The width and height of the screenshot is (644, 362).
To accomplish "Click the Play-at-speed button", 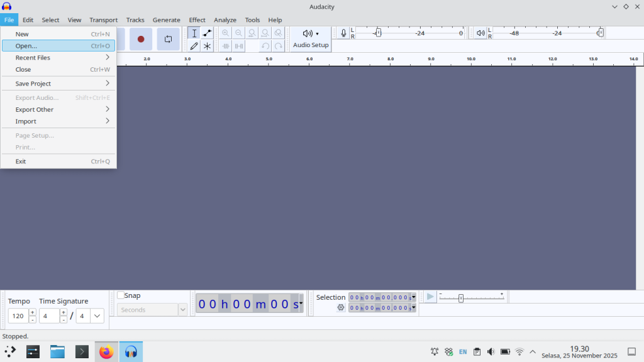I will [430, 297].
